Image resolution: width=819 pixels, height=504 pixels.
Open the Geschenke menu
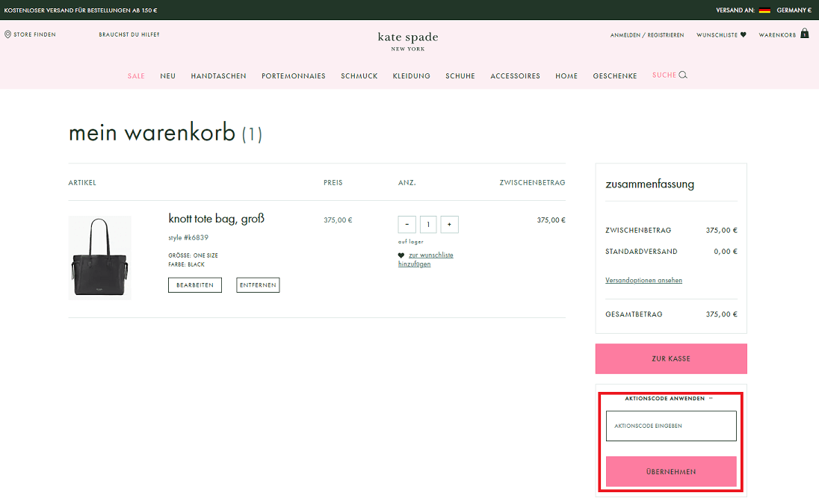pos(615,76)
